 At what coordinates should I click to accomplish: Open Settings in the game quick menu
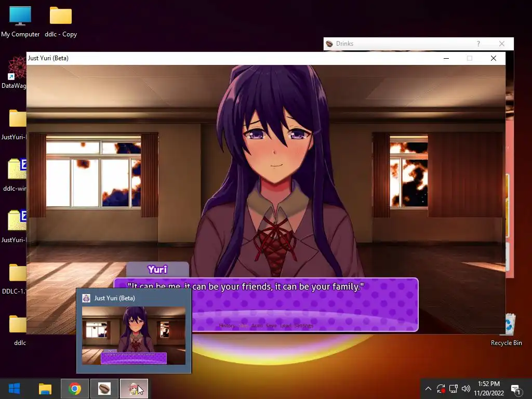(304, 326)
